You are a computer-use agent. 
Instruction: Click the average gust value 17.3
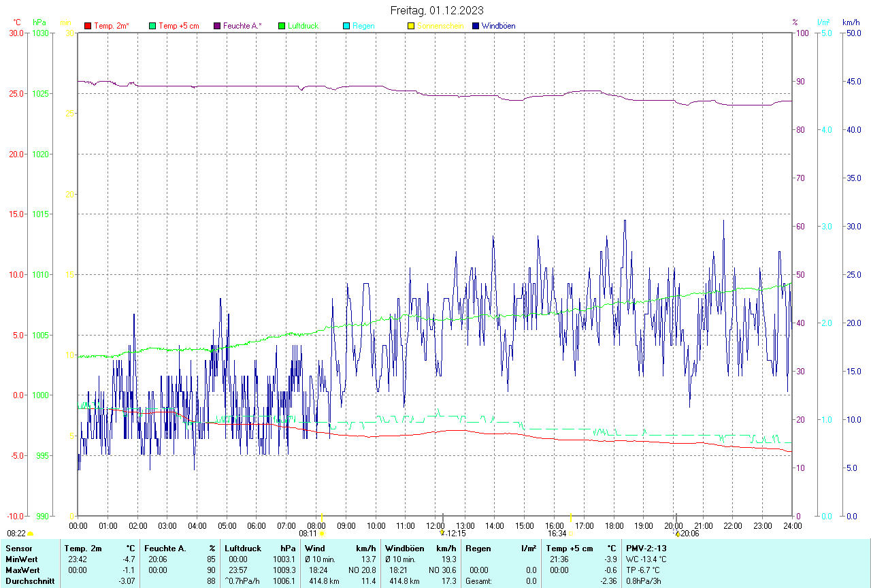(448, 581)
